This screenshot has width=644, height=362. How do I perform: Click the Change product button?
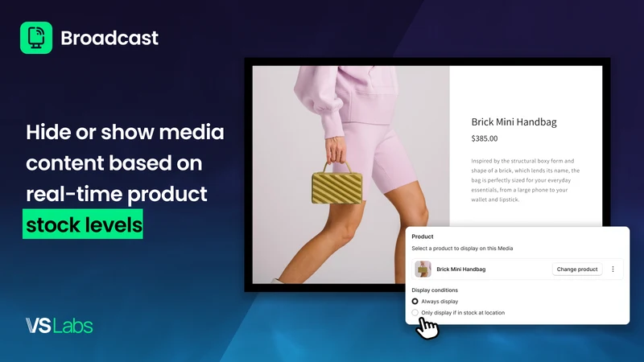[x=576, y=269]
